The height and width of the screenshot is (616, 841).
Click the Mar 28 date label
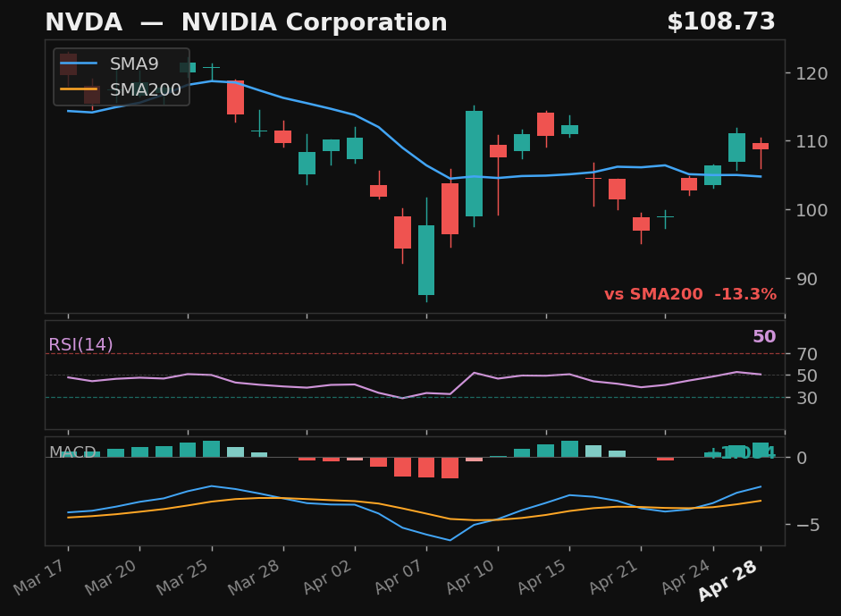257,577
